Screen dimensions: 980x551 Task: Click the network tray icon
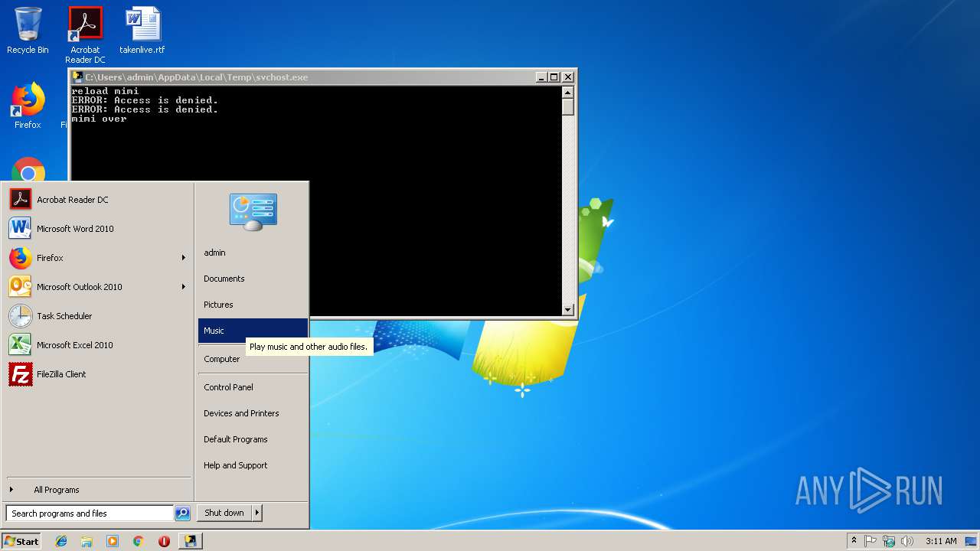(889, 541)
